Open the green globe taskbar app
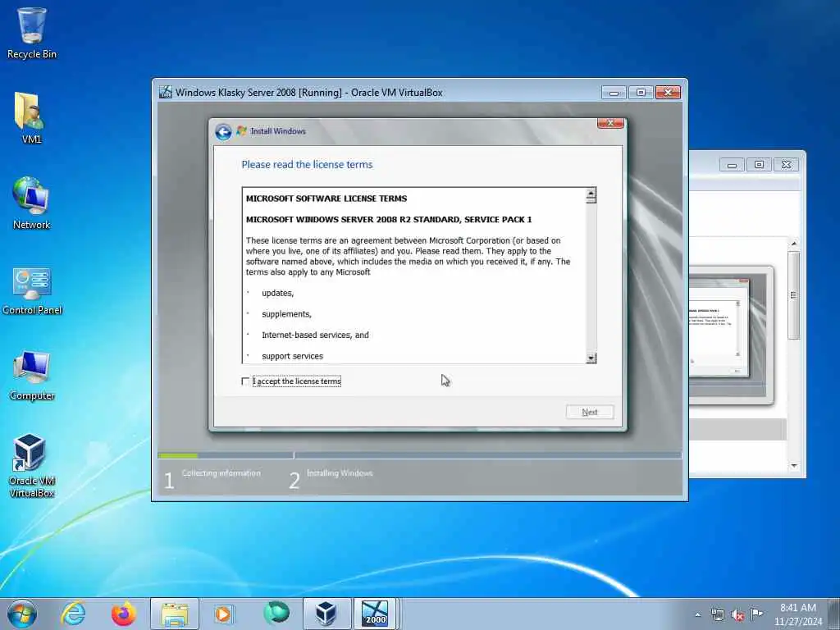This screenshot has width=840, height=630. pos(276,613)
